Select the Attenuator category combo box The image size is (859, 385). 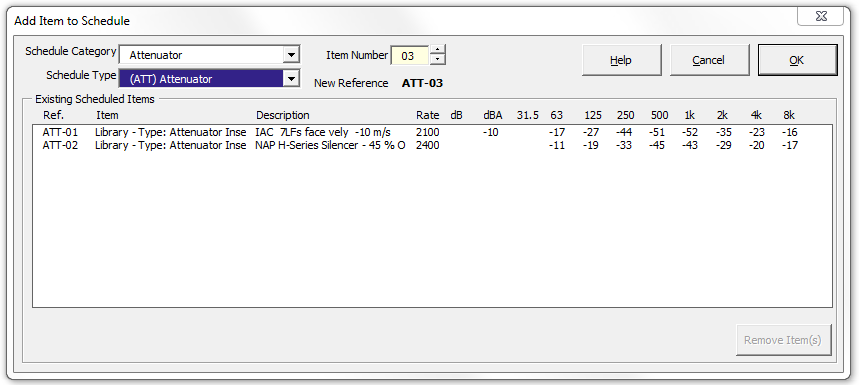[209, 55]
